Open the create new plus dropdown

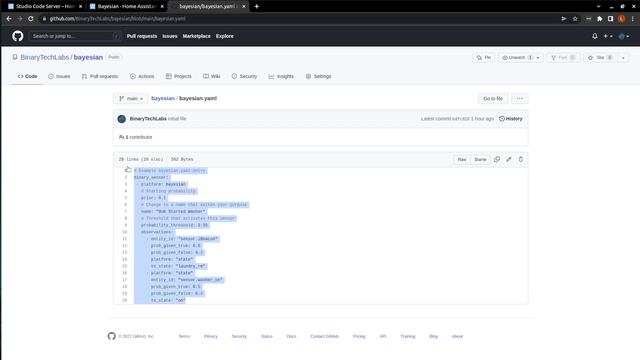click(x=608, y=36)
